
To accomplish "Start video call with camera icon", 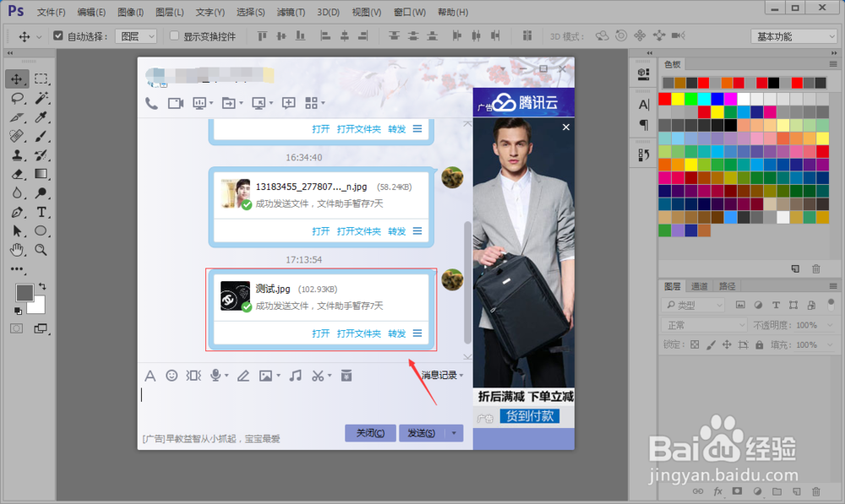I will pos(176,103).
